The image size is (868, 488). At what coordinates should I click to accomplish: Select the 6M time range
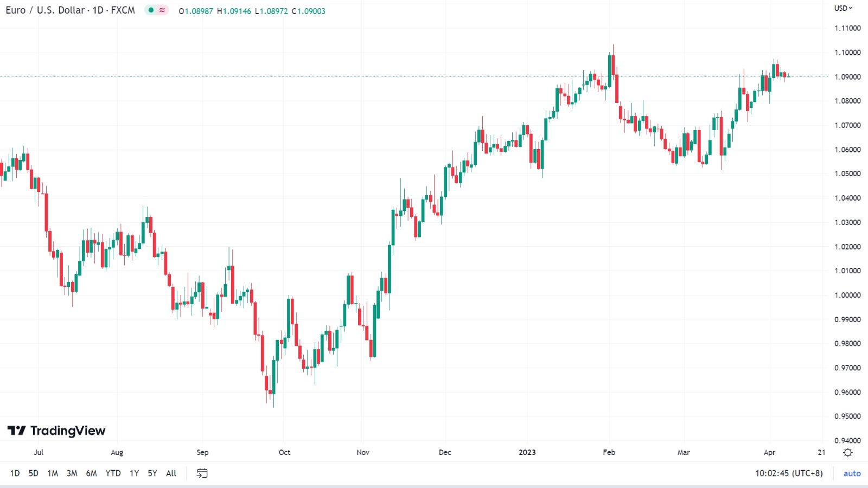click(x=91, y=473)
